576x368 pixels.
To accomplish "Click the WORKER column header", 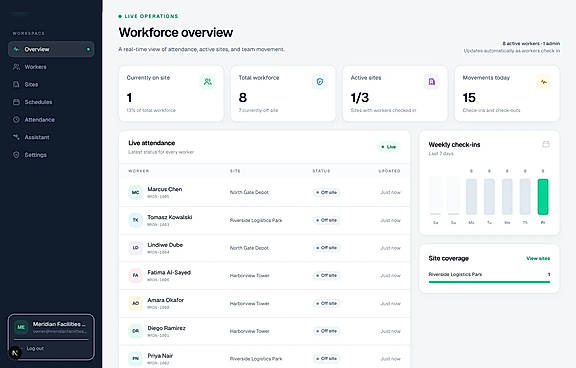I will pyautogui.click(x=138, y=171).
